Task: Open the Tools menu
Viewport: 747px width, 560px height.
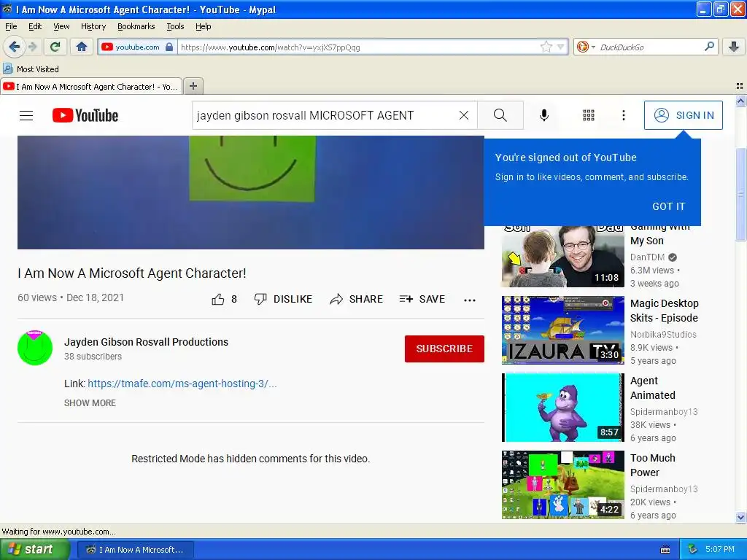Action: pyautogui.click(x=175, y=26)
